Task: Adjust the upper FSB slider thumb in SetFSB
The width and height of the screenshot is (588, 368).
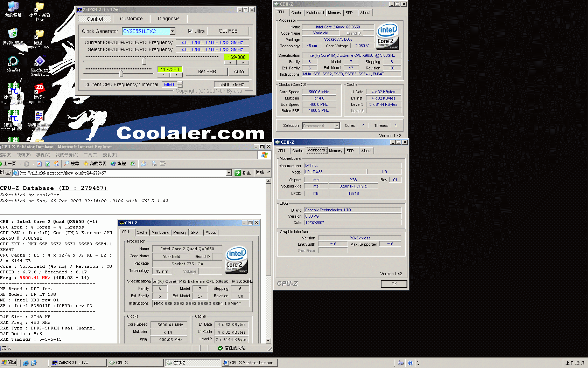Action: click(144, 61)
